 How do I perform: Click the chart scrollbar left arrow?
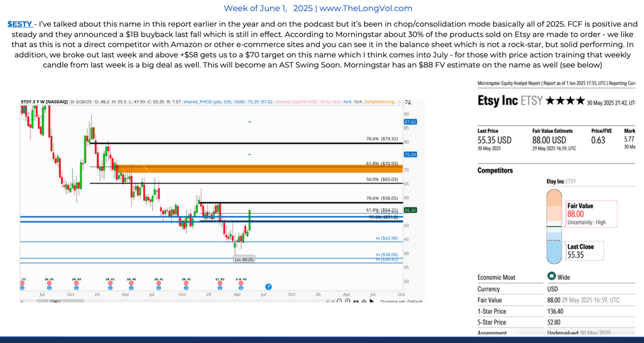click(x=22, y=301)
